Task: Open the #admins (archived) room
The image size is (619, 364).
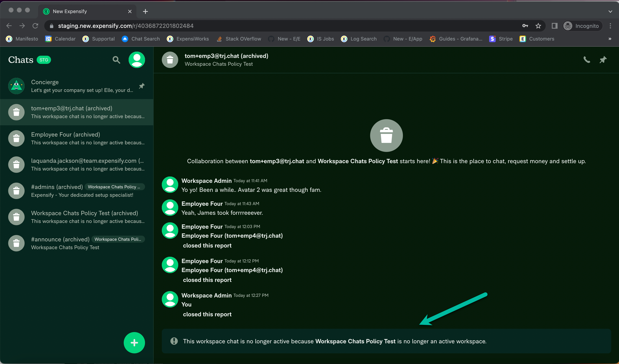Action: tap(77, 191)
